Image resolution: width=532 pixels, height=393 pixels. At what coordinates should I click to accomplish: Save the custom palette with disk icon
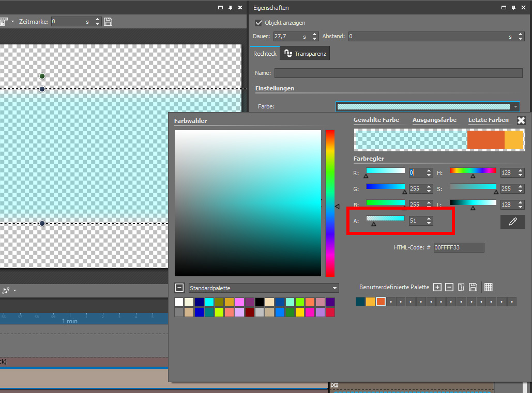[x=473, y=287]
